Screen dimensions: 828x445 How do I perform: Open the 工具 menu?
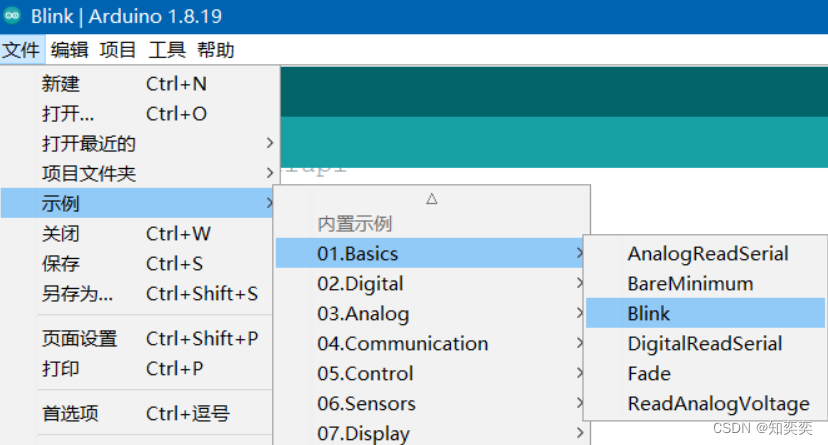(x=167, y=50)
